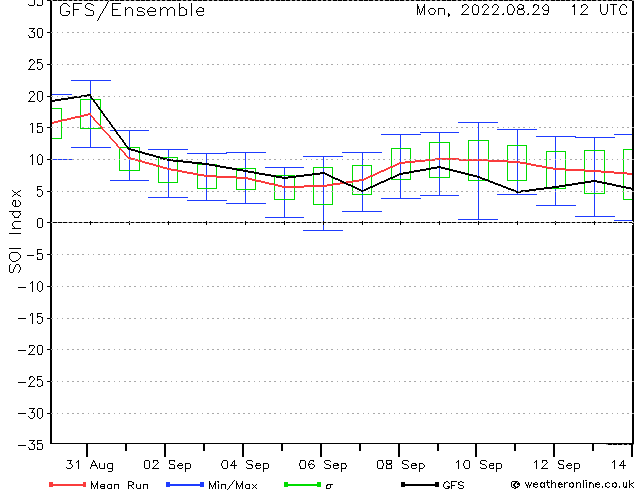
Task: Click the '02 Sep' axis date
Action: coord(167,465)
